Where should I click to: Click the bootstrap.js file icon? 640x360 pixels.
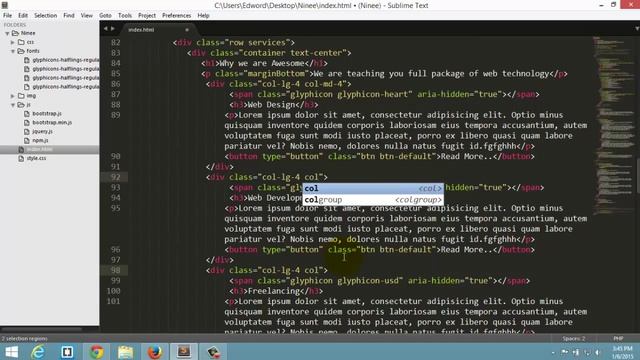coord(27,113)
